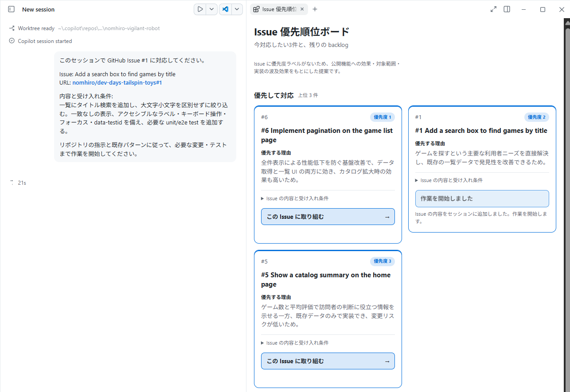Open the nomhiro/dev-days-tailspin-toys#1 link

pos(117,83)
